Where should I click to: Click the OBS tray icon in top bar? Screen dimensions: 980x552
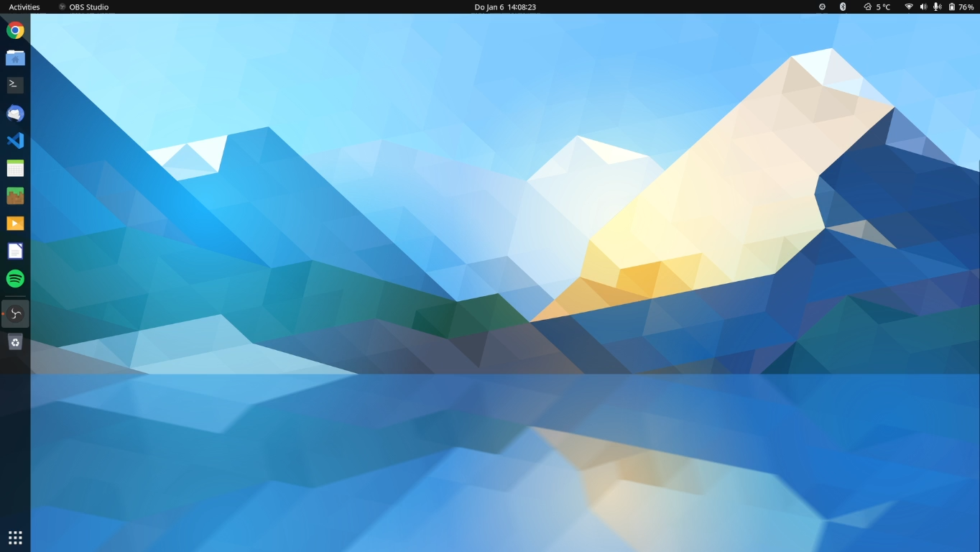click(822, 7)
